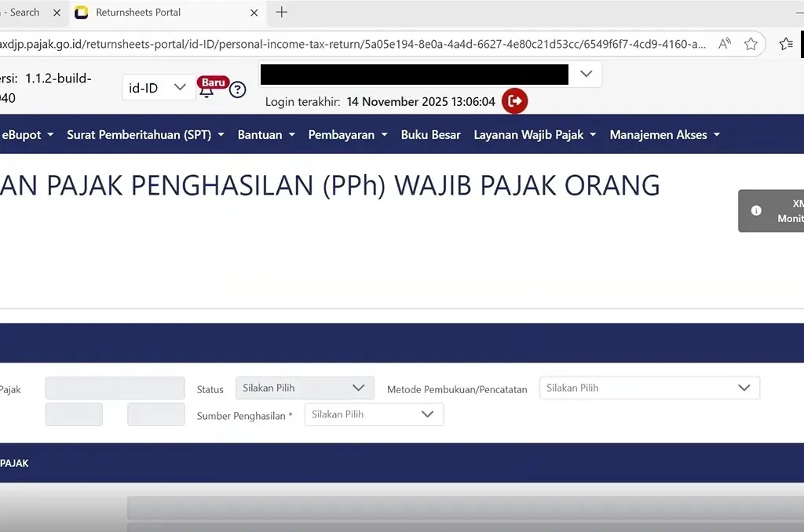The height and width of the screenshot is (532, 804).
Task: Open browser collections icon
Action: click(788, 44)
